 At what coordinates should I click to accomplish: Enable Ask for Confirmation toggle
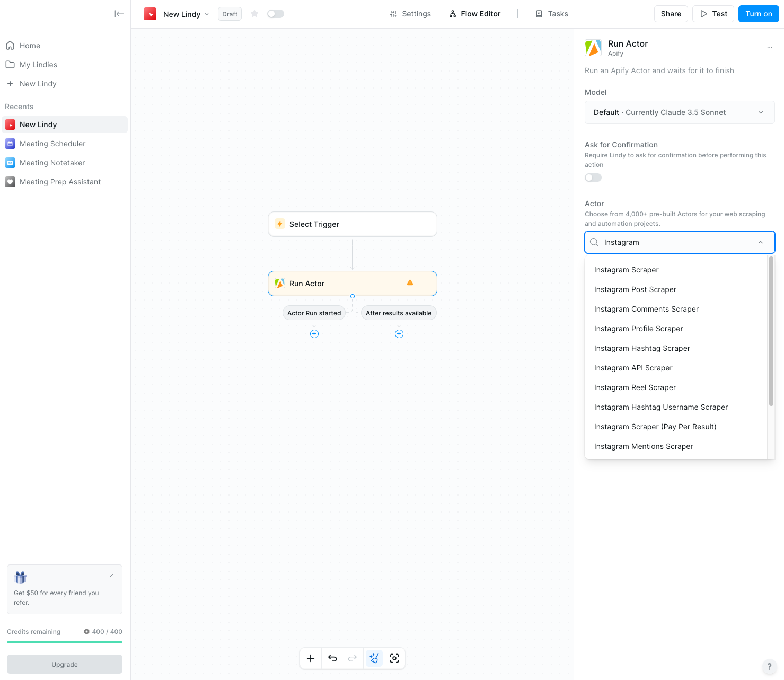pos(593,178)
